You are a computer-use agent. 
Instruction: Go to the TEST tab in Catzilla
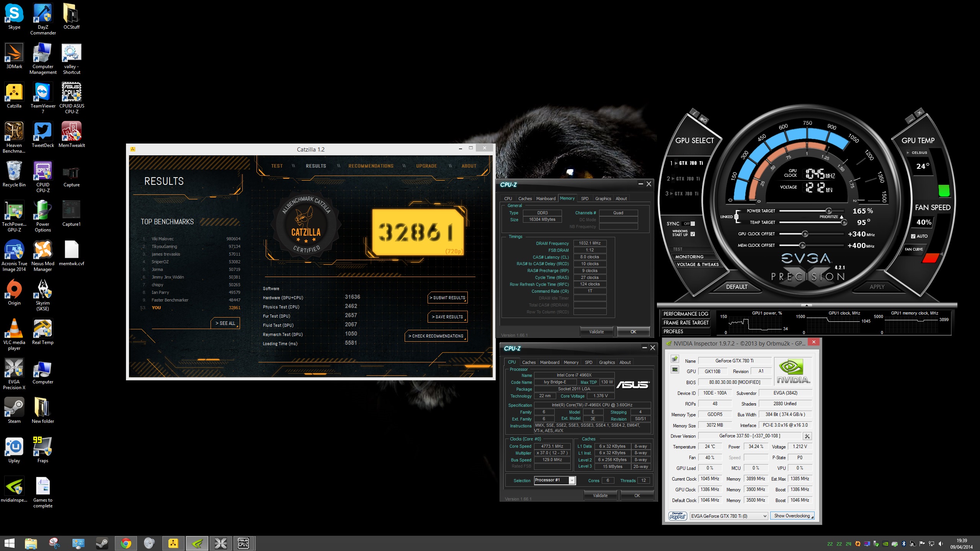(x=277, y=166)
